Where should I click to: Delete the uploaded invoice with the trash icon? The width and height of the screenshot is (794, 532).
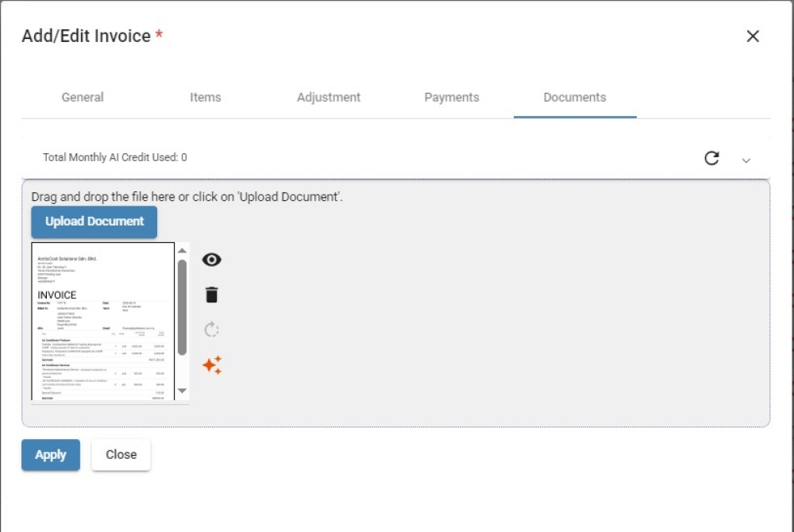[212, 295]
